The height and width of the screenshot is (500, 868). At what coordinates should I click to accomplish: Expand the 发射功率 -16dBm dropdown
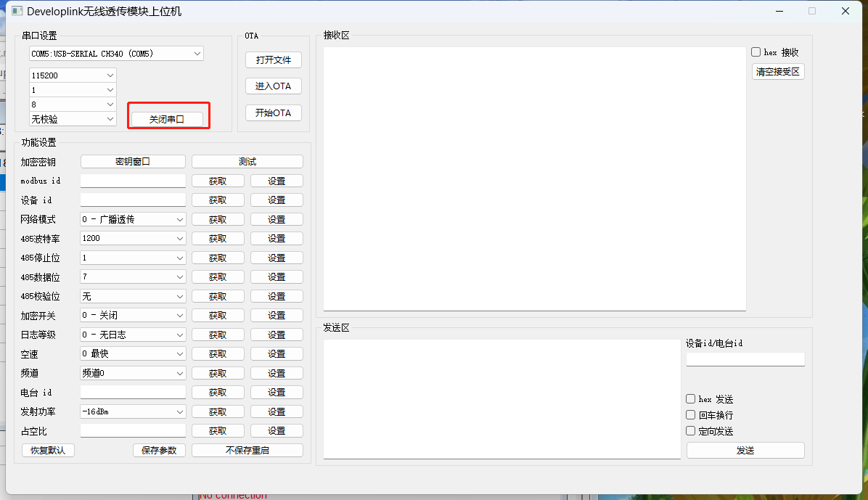point(133,411)
